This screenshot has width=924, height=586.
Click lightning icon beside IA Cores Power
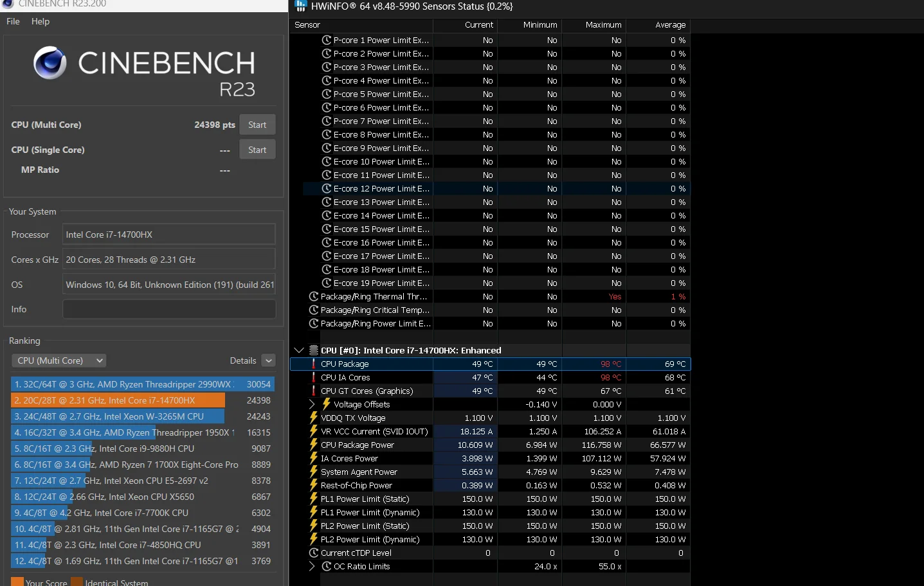pos(314,458)
